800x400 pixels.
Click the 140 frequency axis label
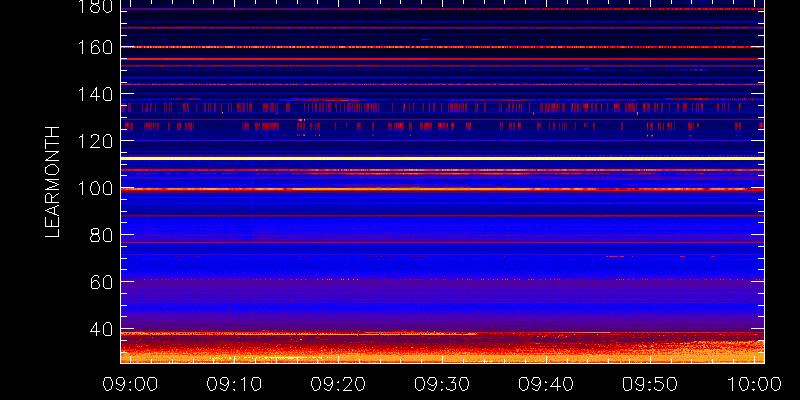(x=96, y=95)
